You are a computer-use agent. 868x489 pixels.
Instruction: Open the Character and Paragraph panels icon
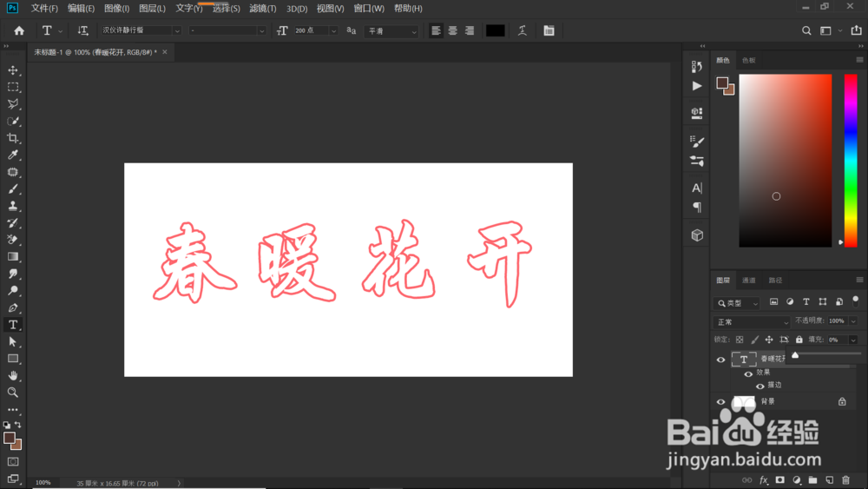tap(549, 30)
